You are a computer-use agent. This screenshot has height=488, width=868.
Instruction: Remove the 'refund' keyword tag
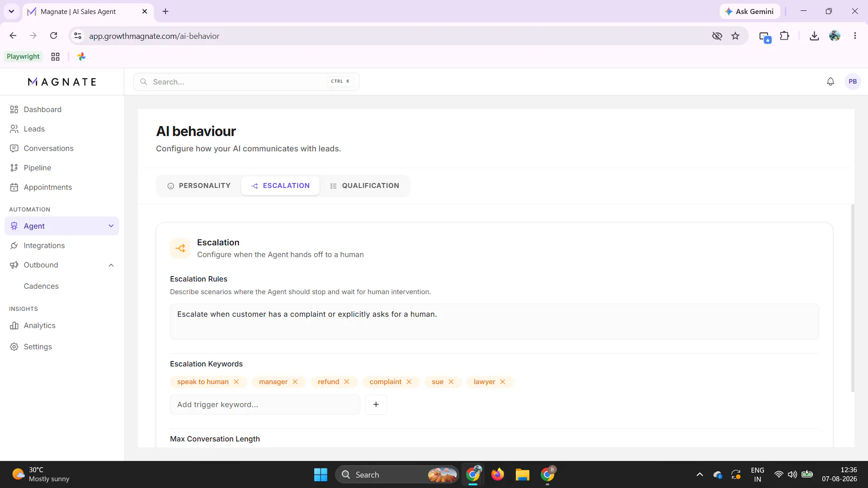click(x=347, y=382)
